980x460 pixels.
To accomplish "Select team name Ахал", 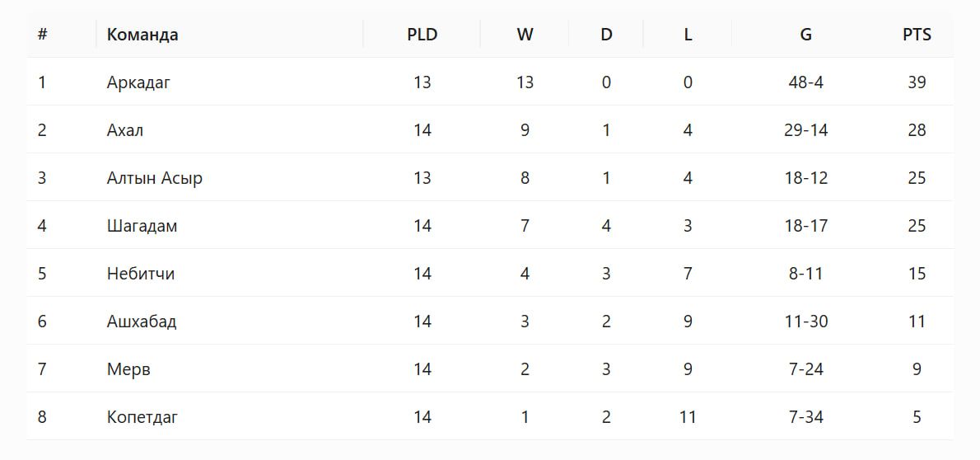I will point(125,130).
